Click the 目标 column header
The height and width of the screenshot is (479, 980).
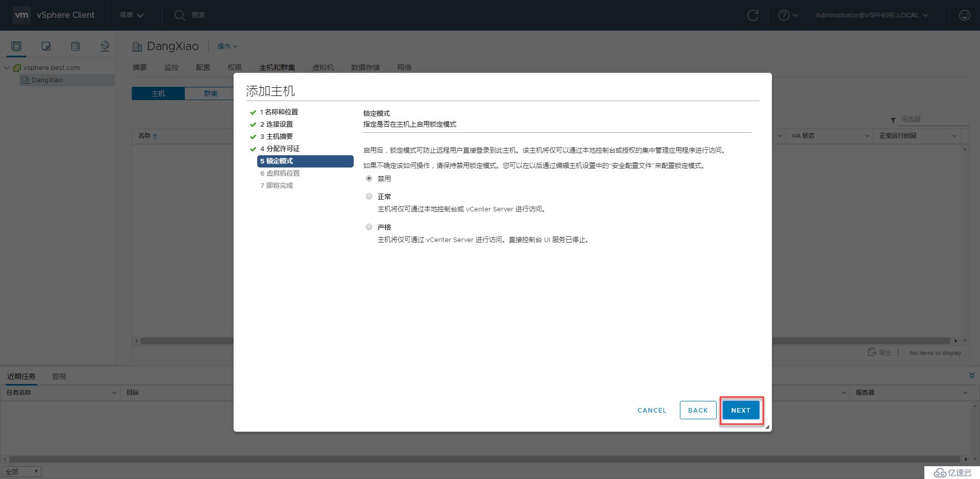(x=133, y=393)
